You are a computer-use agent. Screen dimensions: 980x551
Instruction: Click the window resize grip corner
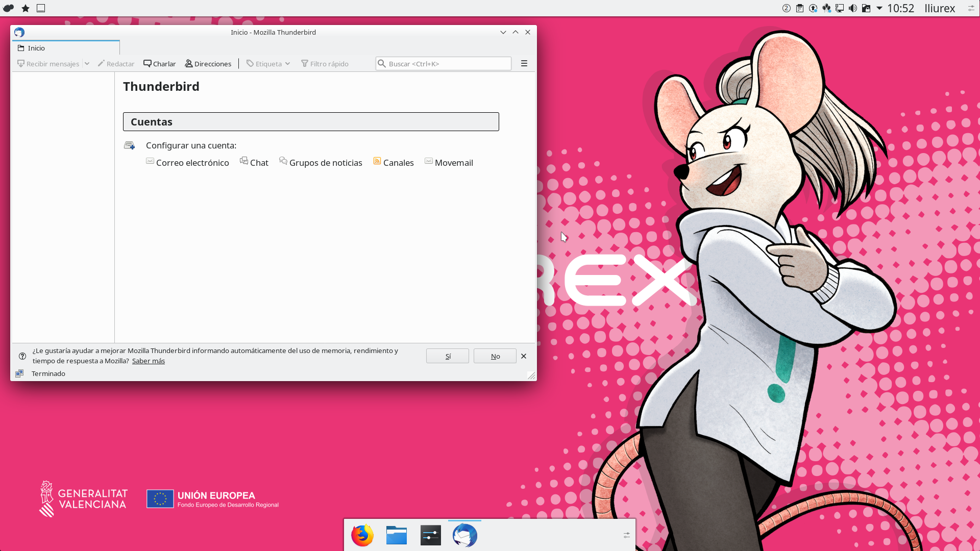pos(531,375)
